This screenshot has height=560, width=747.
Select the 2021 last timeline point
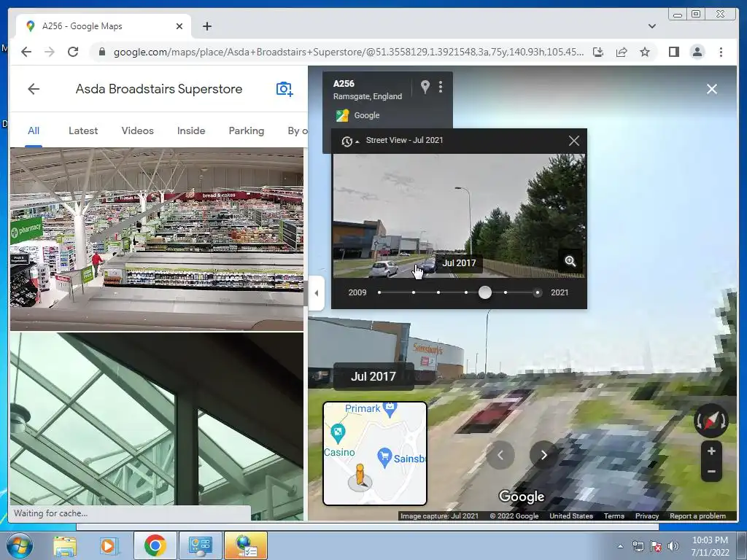click(x=538, y=292)
